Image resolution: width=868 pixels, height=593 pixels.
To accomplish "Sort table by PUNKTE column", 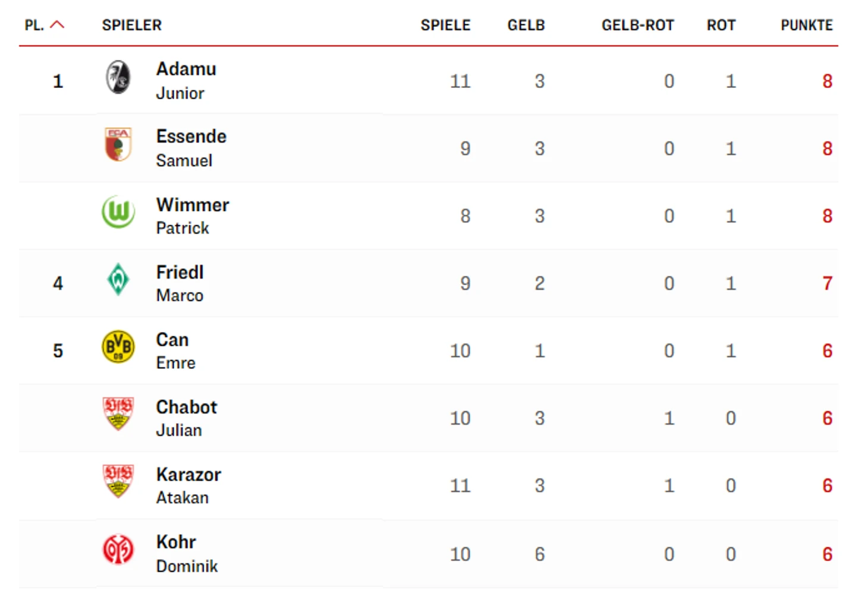I will point(807,25).
